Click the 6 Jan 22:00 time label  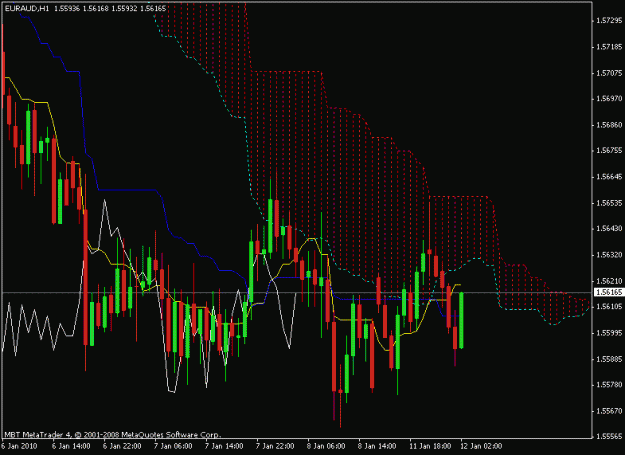click(122, 446)
